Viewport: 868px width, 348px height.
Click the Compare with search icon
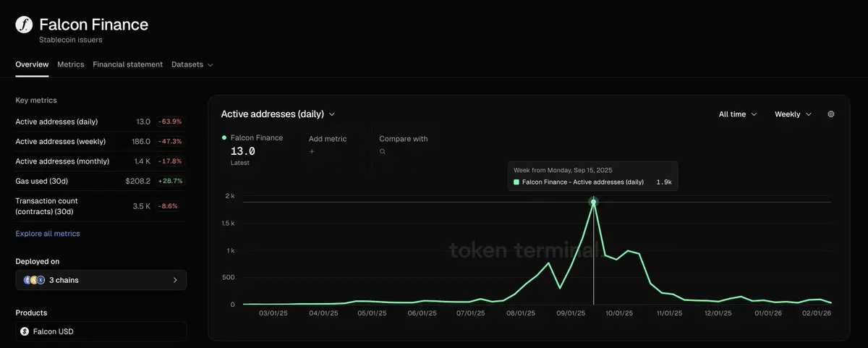point(383,152)
